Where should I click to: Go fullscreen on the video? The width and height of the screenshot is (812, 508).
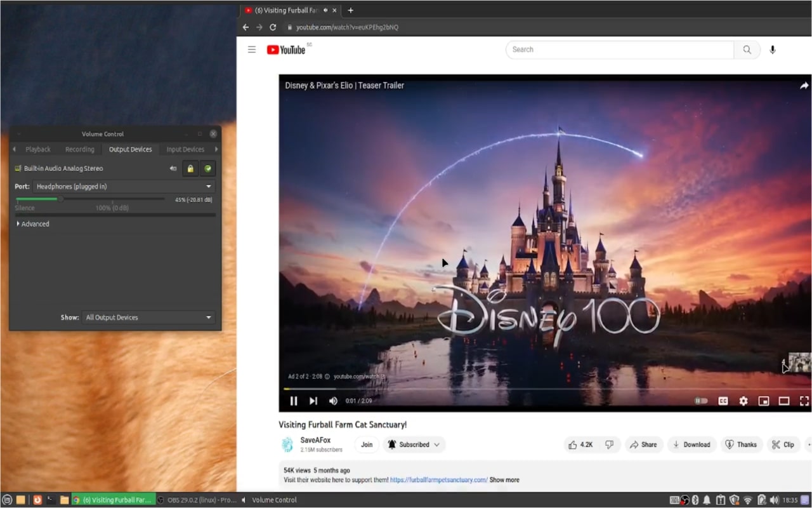pyautogui.click(x=804, y=401)
